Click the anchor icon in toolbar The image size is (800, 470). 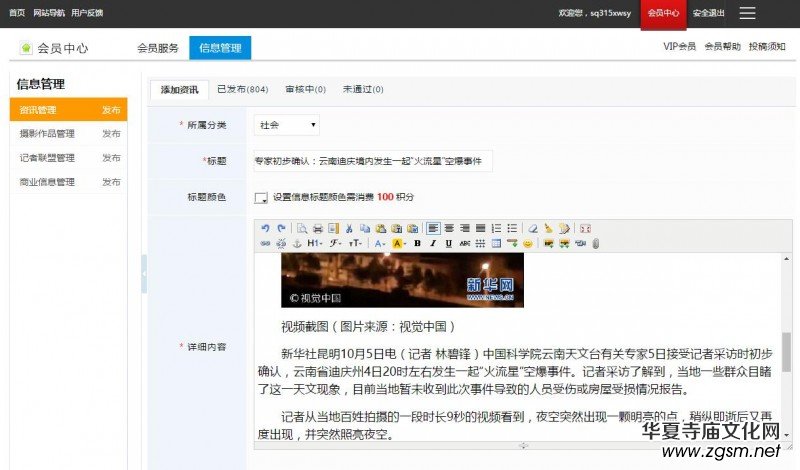pos(297,243)
